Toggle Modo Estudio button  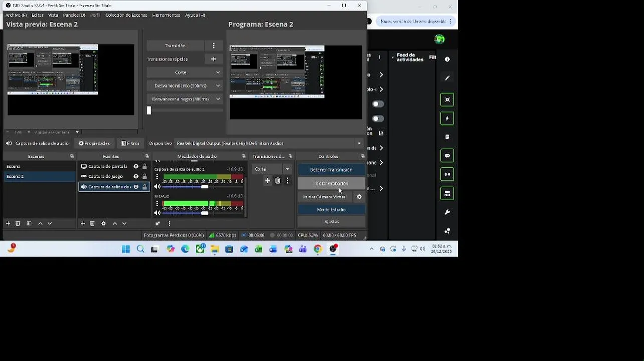(x=331, y=209)
